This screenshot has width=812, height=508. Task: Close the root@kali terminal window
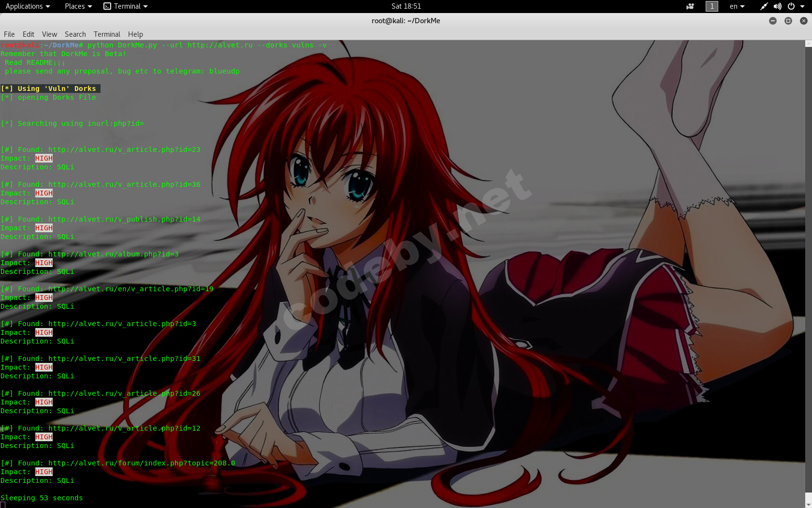point(804,21)
